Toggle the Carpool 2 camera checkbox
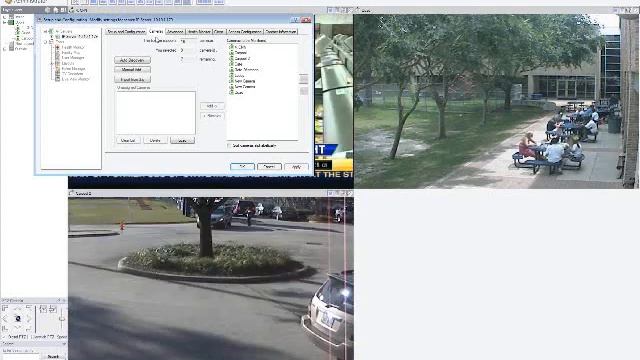 pyautogui.click(x=231, y=59)
